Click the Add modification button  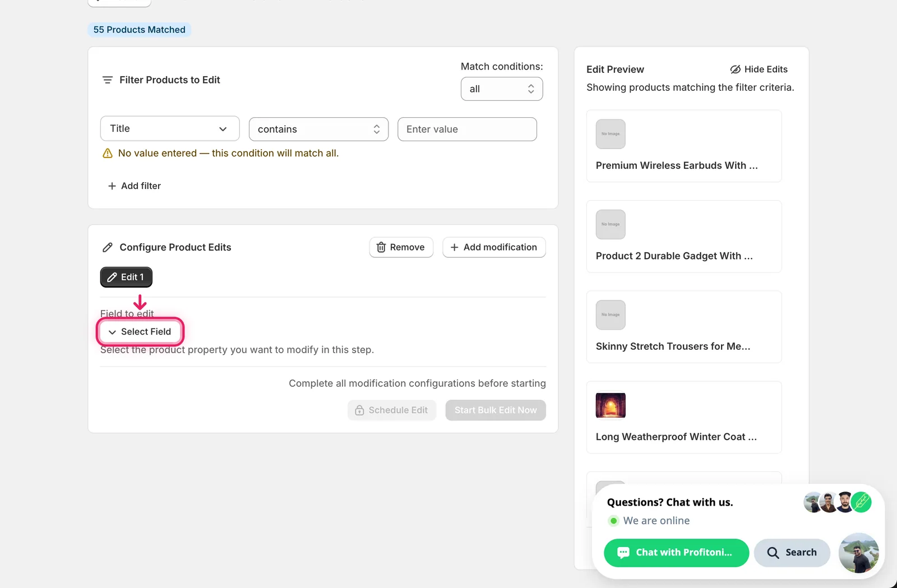click(494, 247)
